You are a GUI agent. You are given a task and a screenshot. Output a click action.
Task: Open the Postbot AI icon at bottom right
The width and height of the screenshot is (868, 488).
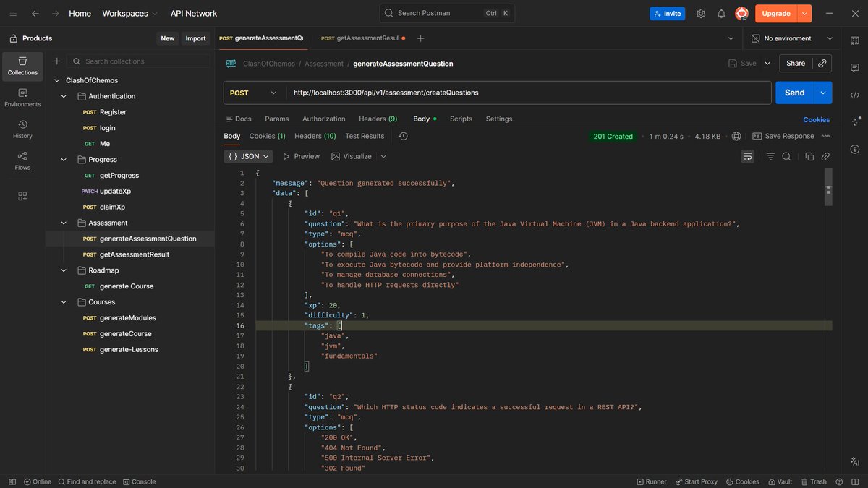[854, 461]
